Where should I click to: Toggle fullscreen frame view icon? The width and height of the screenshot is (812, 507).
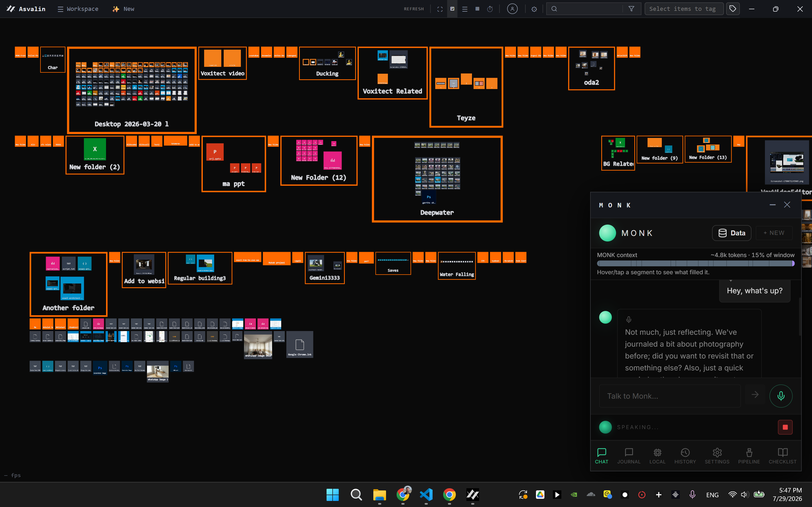pos(440,9)
